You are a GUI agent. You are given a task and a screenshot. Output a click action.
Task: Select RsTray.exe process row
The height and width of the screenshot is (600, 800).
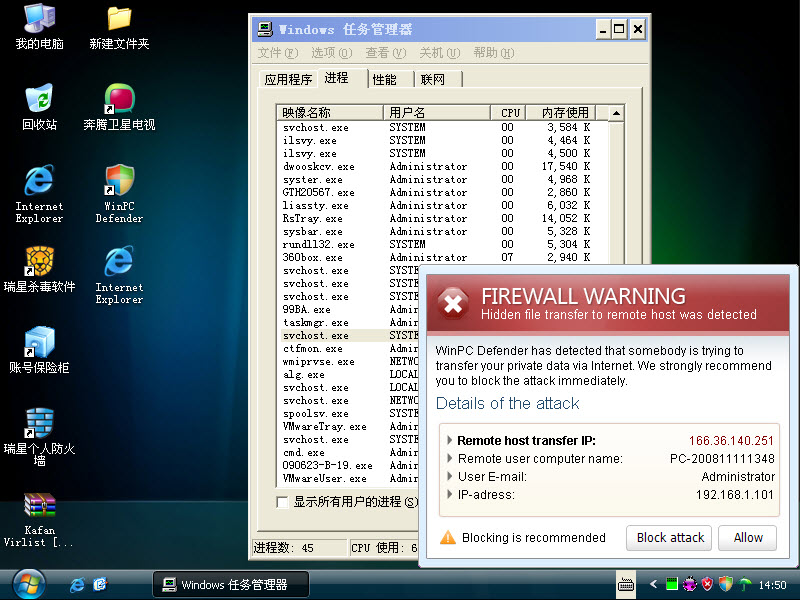click(x=442, y=218)
